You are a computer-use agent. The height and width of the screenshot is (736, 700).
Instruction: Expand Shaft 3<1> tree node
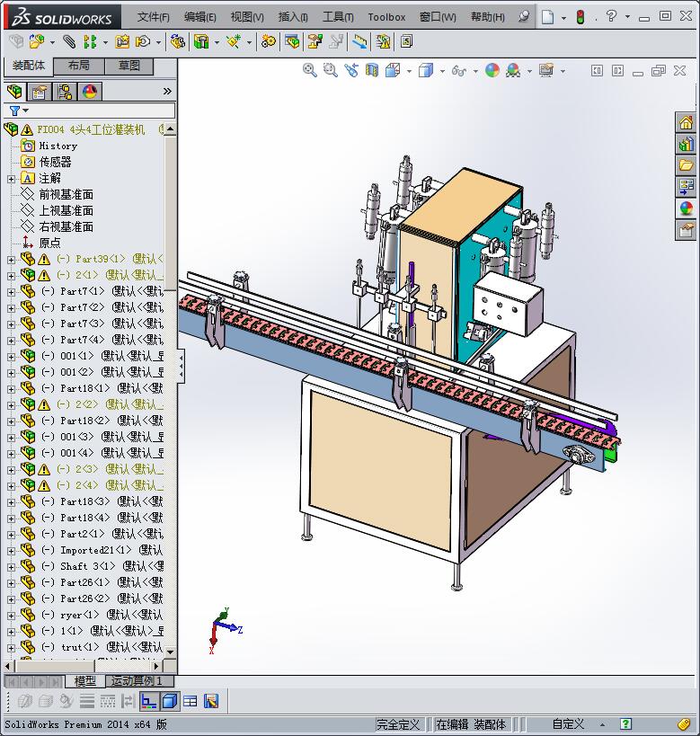pyautogui.click(x=12, y=567)
